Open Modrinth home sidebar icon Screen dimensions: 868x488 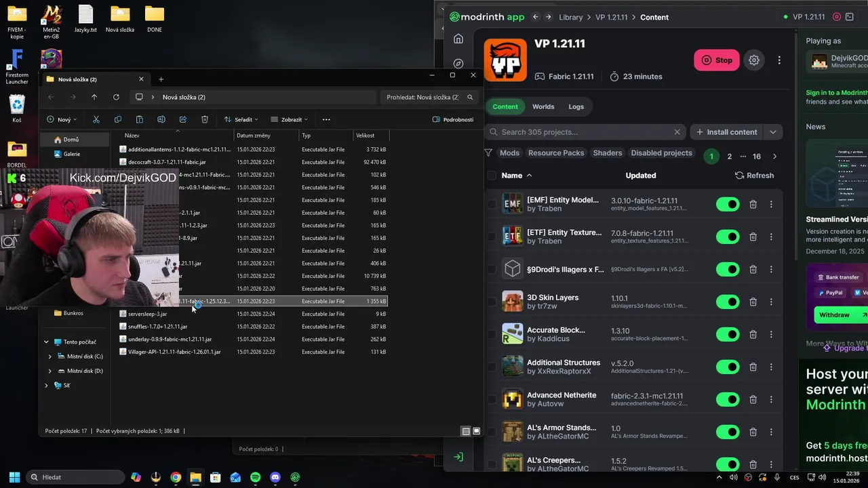coord(458,39)
